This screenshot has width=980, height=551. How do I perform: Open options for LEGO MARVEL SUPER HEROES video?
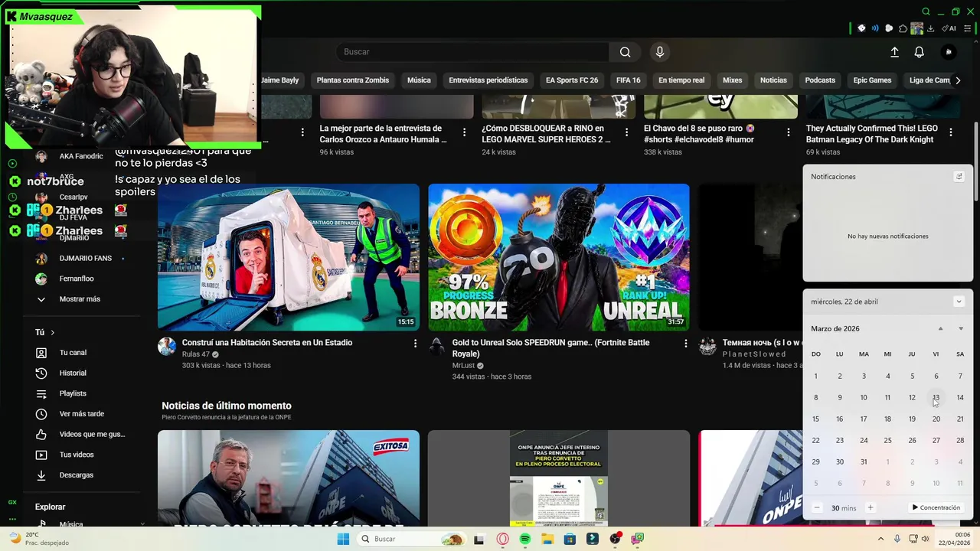pyautogui.click(x=626, y=132)
